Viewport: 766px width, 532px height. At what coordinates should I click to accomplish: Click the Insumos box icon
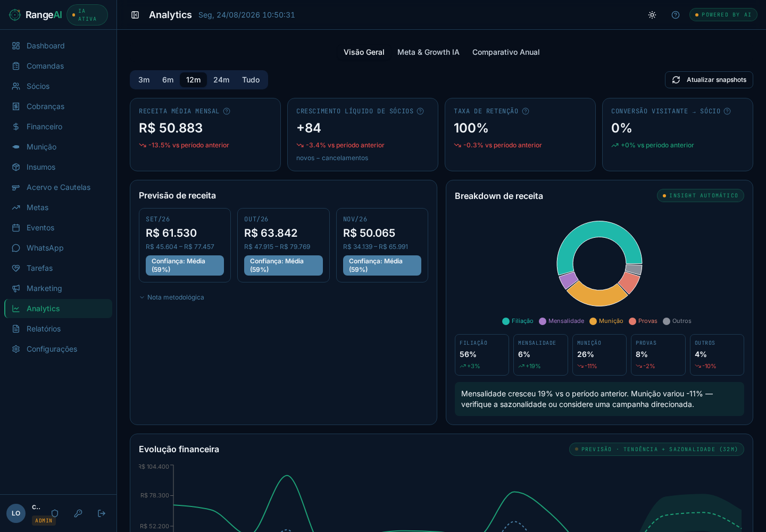[x=16, y=167]
